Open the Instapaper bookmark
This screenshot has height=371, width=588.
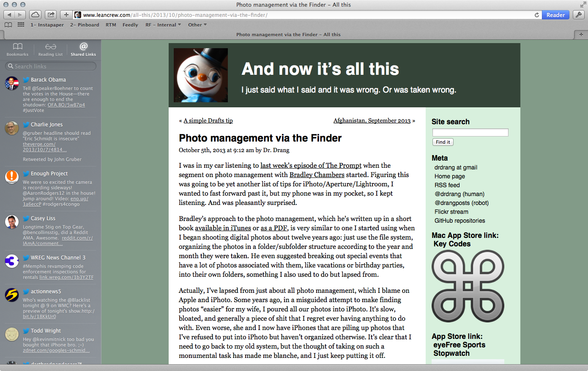47,25
